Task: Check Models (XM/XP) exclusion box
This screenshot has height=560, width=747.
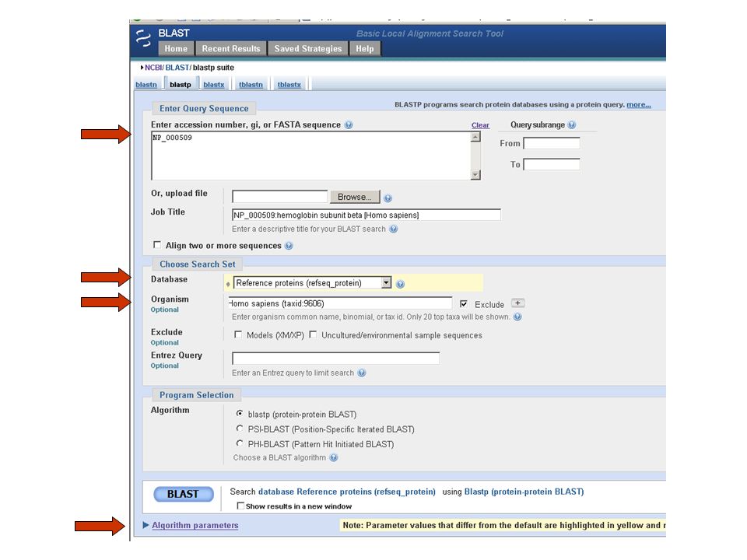Action: [238, 334]
